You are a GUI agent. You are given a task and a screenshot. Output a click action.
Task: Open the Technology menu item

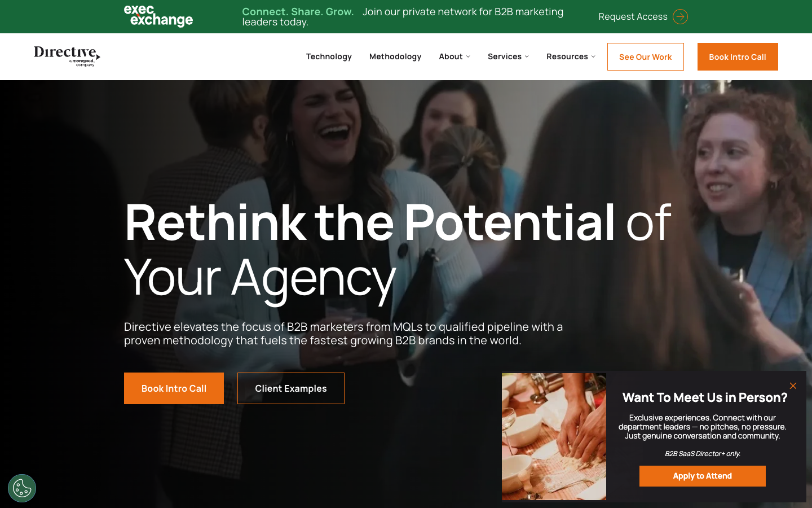[329, 56]
